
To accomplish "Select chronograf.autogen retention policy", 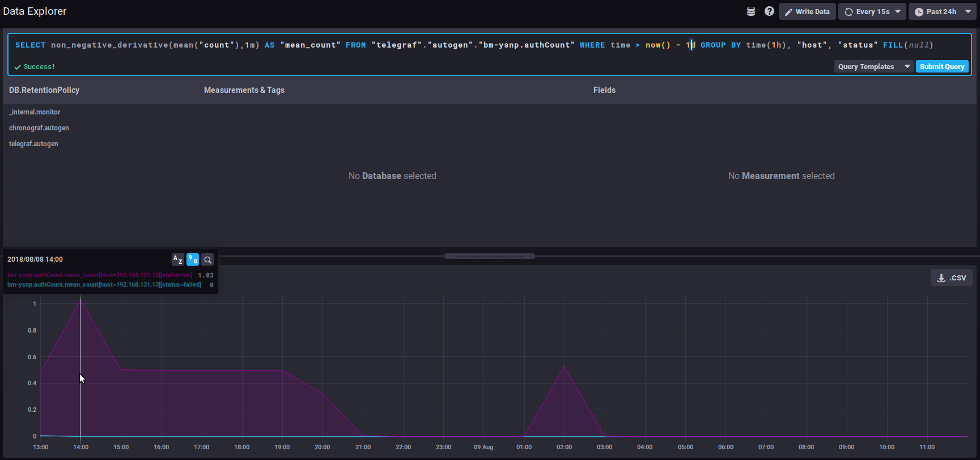I will pos(39,128).
